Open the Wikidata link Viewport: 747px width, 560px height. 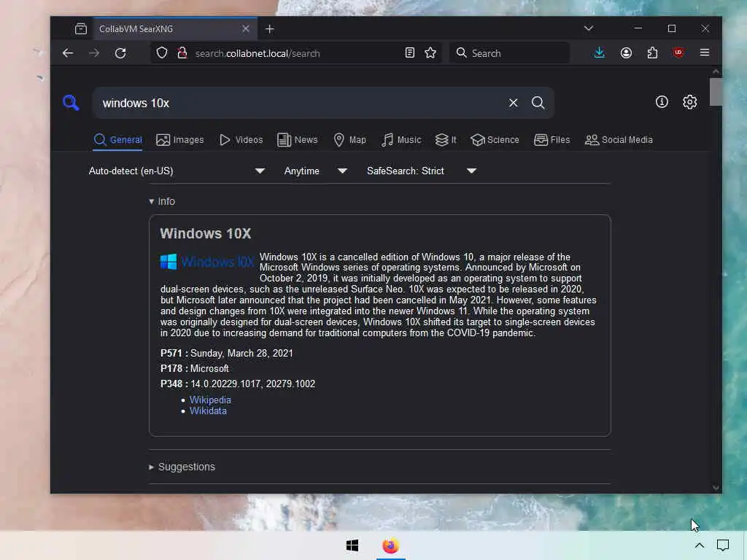point(208,411)
